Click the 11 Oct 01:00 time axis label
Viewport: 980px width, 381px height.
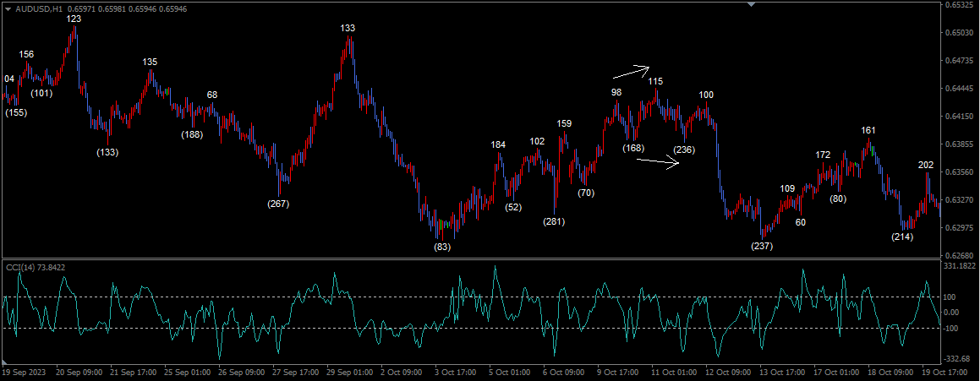675,373
